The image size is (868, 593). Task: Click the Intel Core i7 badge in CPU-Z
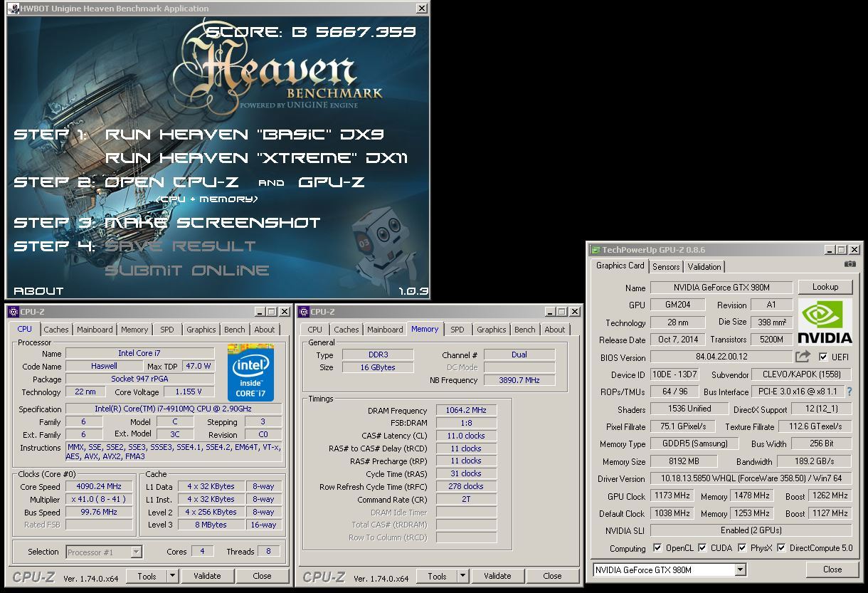pos(250,372)
